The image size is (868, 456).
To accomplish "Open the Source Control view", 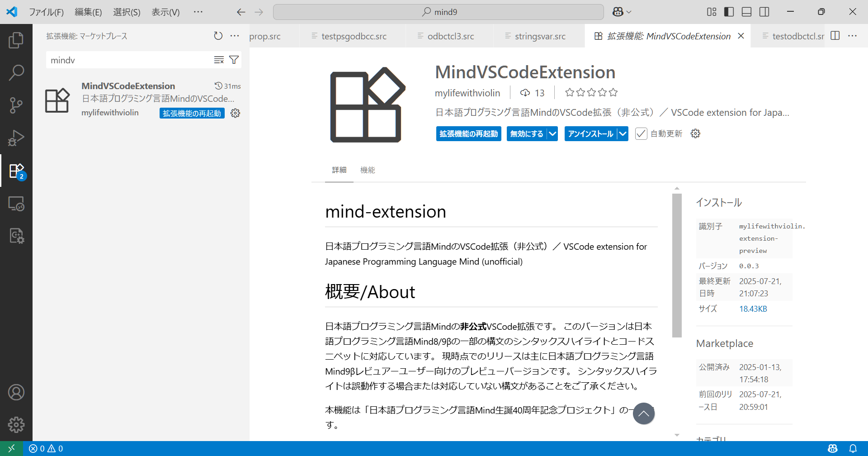I will point(16,105).
